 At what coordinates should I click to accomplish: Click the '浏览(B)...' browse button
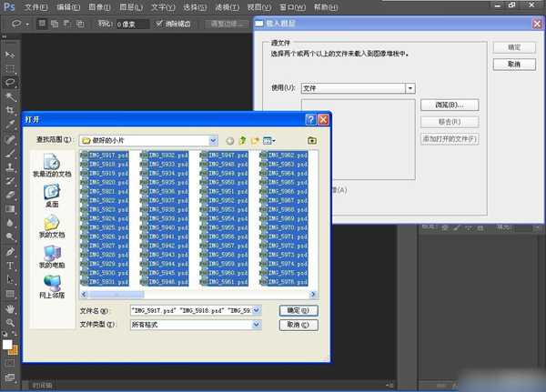pos(450,105)
